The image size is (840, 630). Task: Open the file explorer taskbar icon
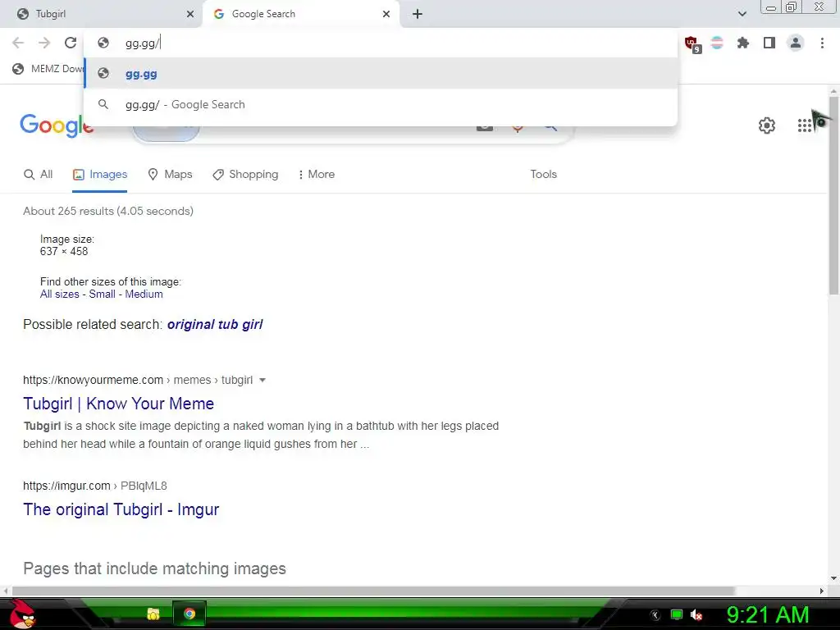point(153,614)
